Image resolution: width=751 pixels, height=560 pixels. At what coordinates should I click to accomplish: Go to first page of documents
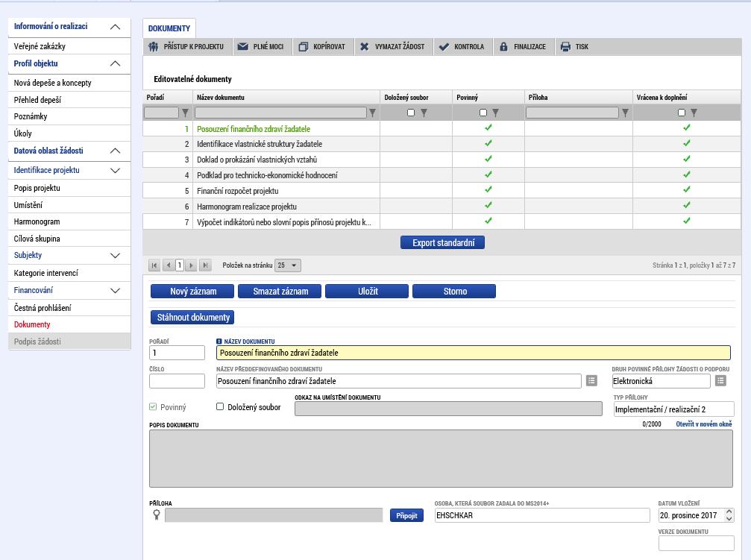tap(154, 265)
